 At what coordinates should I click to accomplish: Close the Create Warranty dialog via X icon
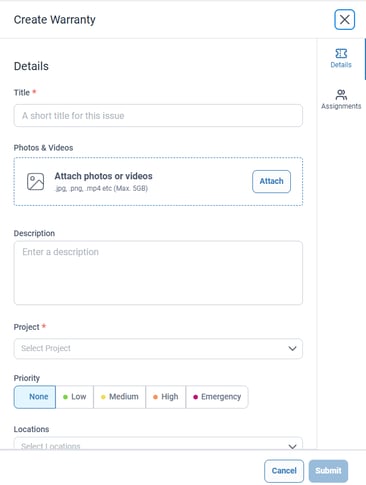click(x=345, y=19)
